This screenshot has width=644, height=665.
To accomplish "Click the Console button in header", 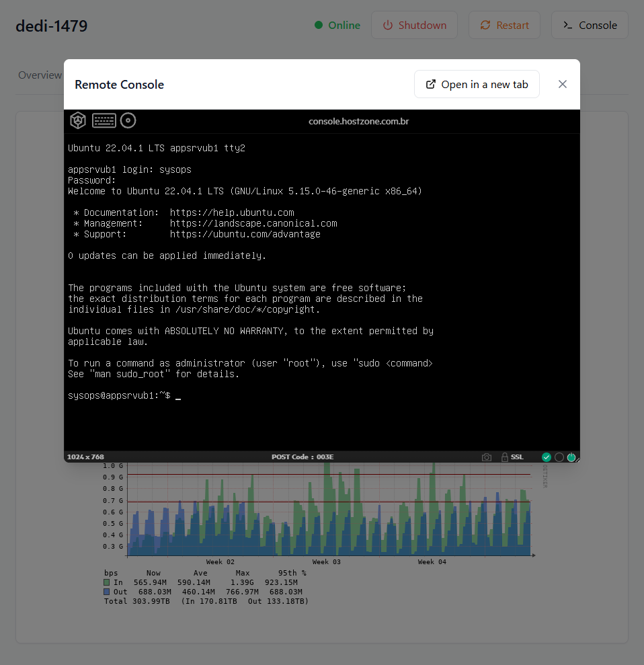I will [x=590, y=25].
